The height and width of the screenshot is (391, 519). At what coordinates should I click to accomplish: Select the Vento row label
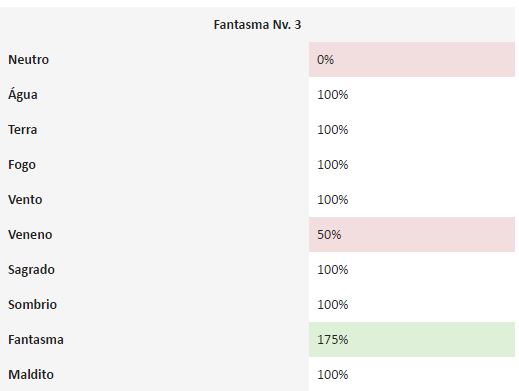click(25, 200)
